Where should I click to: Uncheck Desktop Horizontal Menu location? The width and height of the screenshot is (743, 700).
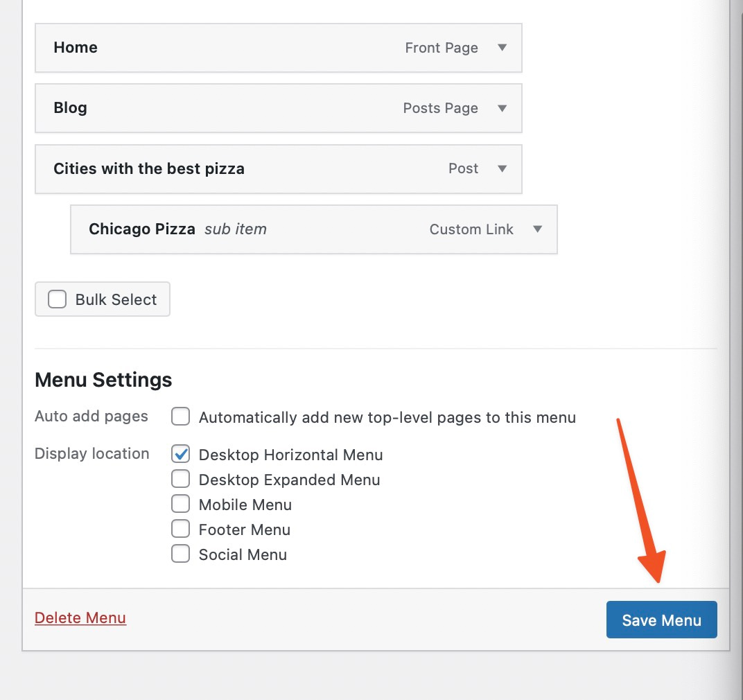[x=181, y=455]
